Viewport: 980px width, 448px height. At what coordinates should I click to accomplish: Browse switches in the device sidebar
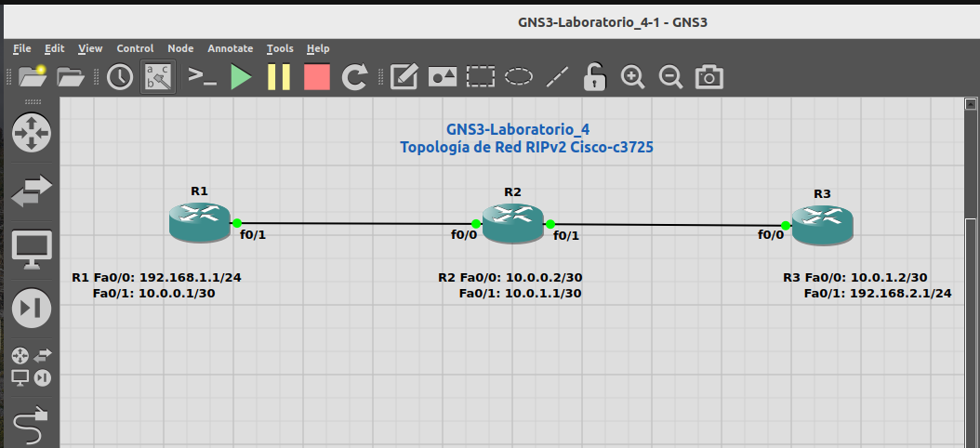pos(32,191)
